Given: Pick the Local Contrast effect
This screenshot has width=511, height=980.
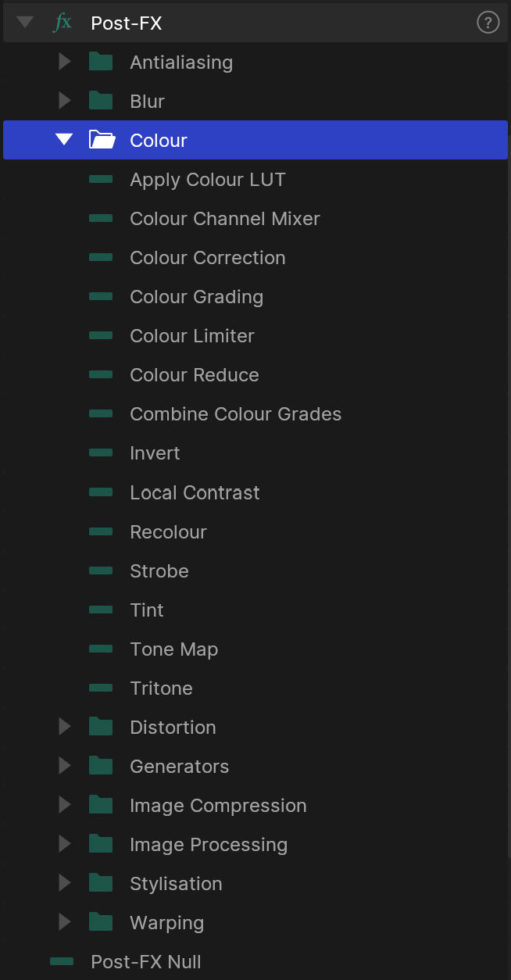Looking at the screenshot, I should (x=195, y=493).
